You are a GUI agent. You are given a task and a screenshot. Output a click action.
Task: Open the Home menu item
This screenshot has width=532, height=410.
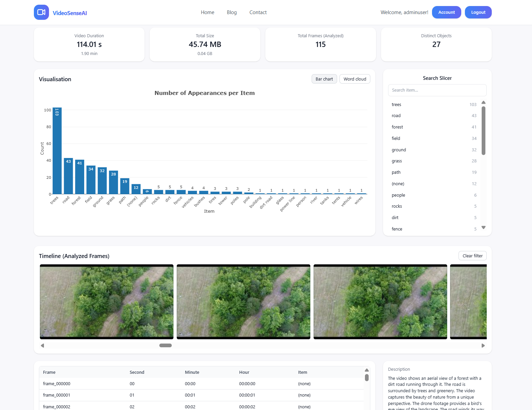207,12
